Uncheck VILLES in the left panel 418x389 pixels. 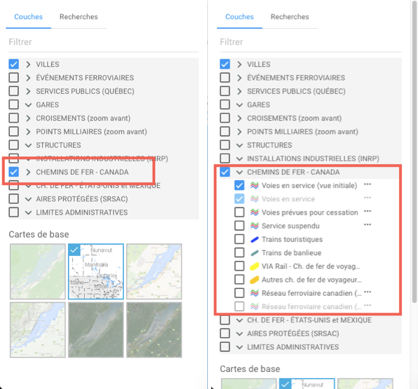14,64
